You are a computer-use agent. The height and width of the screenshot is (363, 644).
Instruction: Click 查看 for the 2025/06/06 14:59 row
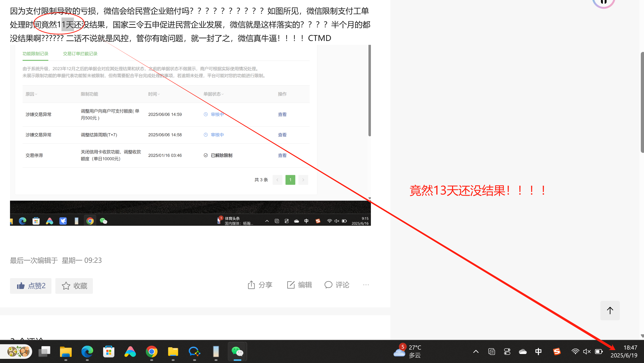click(x=282, y=114)
